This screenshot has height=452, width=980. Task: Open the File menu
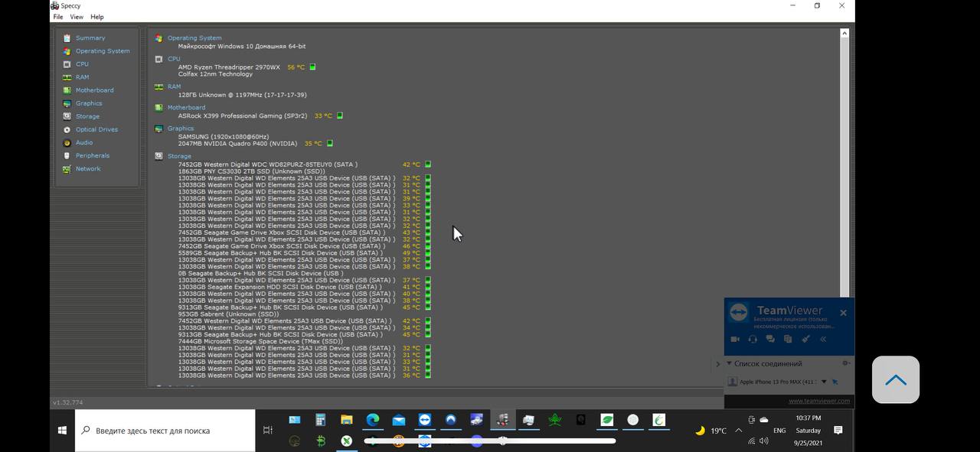(58, 17)
